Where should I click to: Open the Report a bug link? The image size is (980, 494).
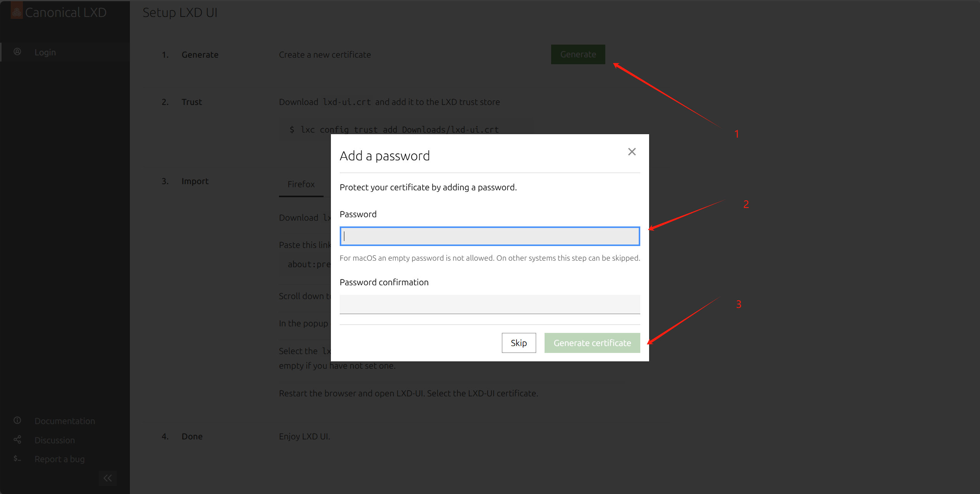(x=60, y=459)
